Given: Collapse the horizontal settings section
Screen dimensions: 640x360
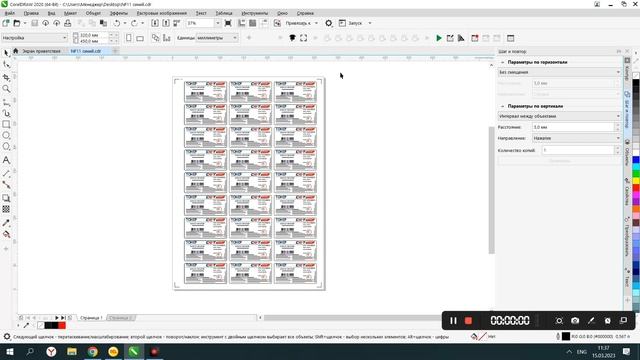Looking at the screenshot, I should point(502,62).
